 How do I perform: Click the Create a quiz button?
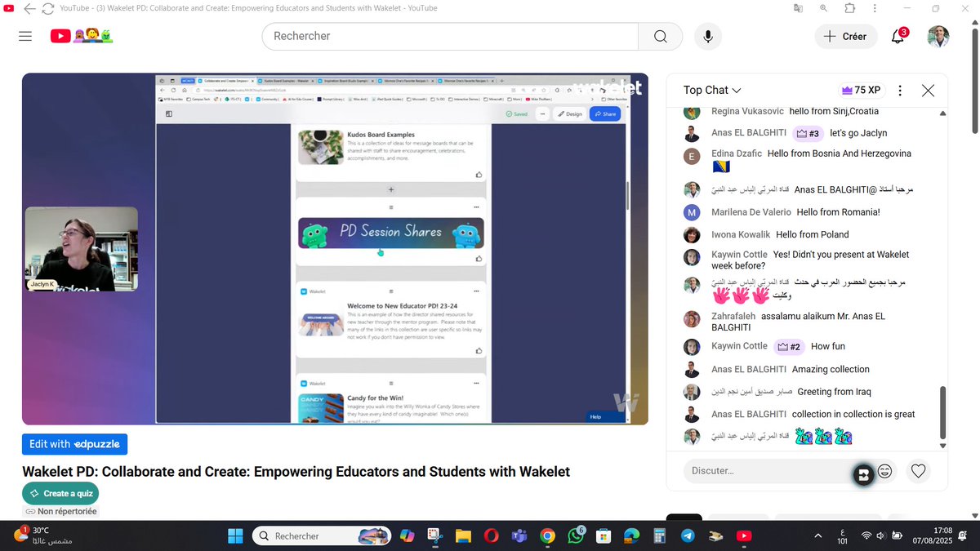point(60,494)
